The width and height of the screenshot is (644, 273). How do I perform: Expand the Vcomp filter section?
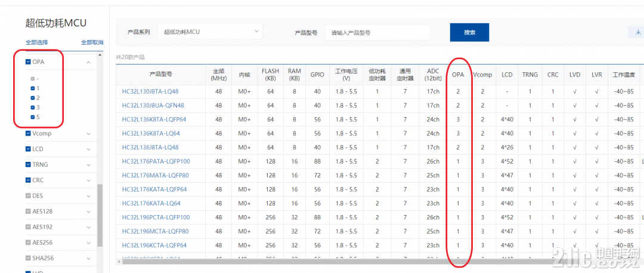(x=88, y=133)
